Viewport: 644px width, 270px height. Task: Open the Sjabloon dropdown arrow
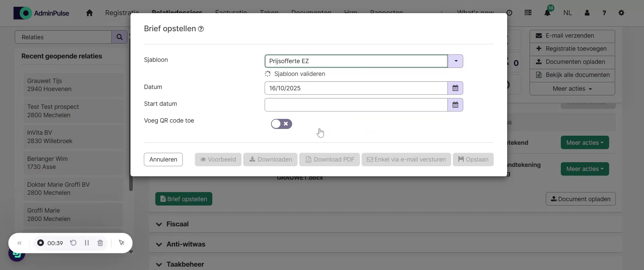coord(455,61)
